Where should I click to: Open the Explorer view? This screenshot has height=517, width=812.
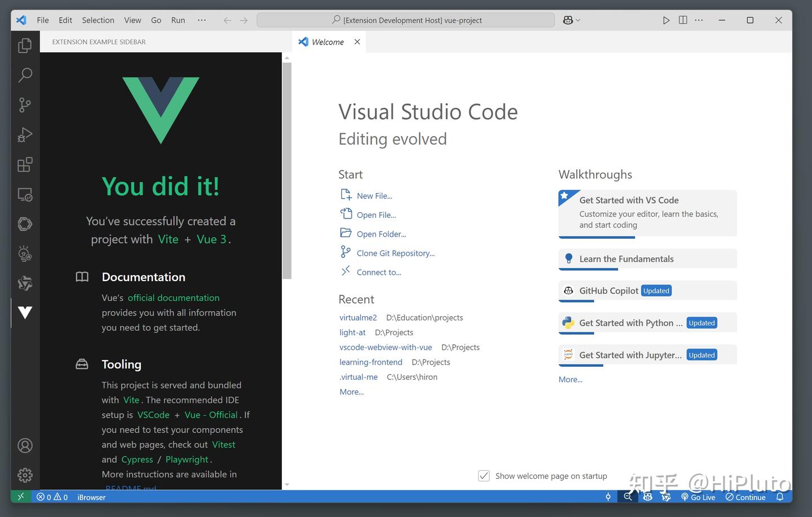pos(25,45)
